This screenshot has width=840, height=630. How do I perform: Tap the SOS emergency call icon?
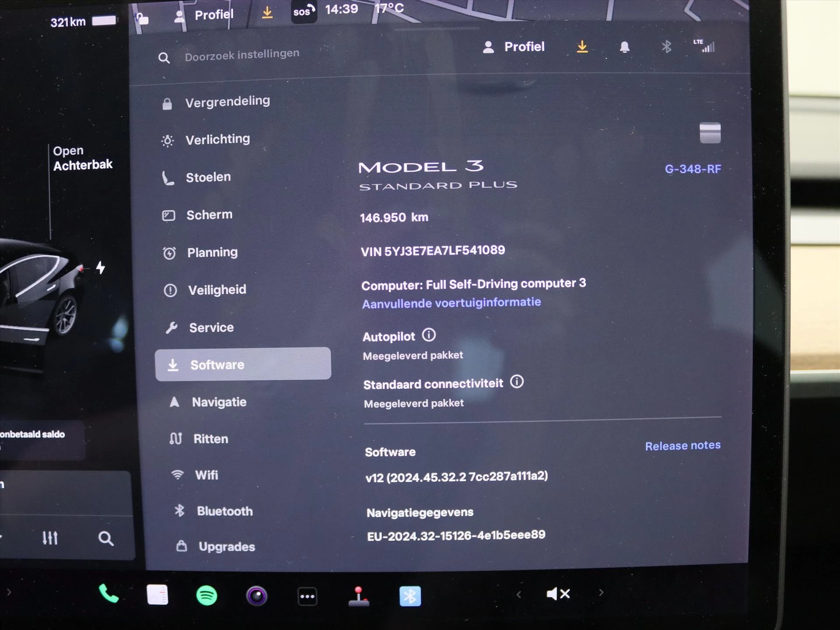304,11
